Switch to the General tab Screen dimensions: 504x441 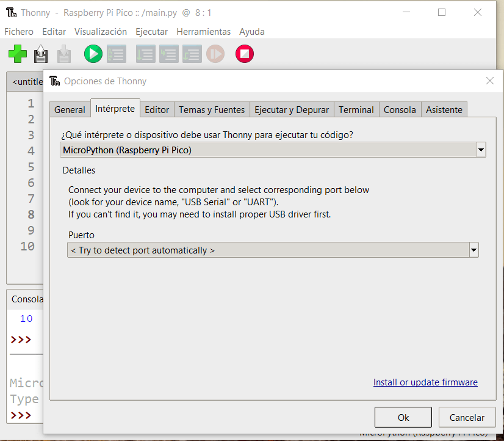click(x=70, y=110)
